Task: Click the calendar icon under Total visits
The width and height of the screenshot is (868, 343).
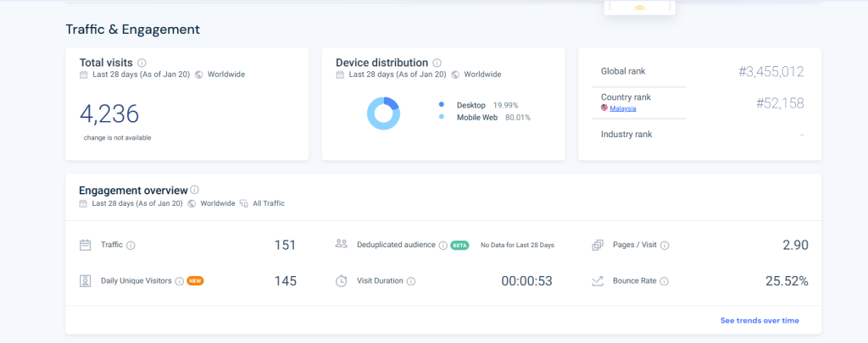Action: click(x=83, y=75)
